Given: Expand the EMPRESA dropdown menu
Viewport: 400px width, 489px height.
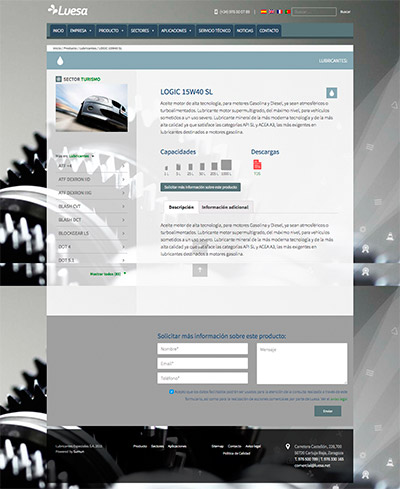Looking at the screenshot, I should (x=81, y=31).
